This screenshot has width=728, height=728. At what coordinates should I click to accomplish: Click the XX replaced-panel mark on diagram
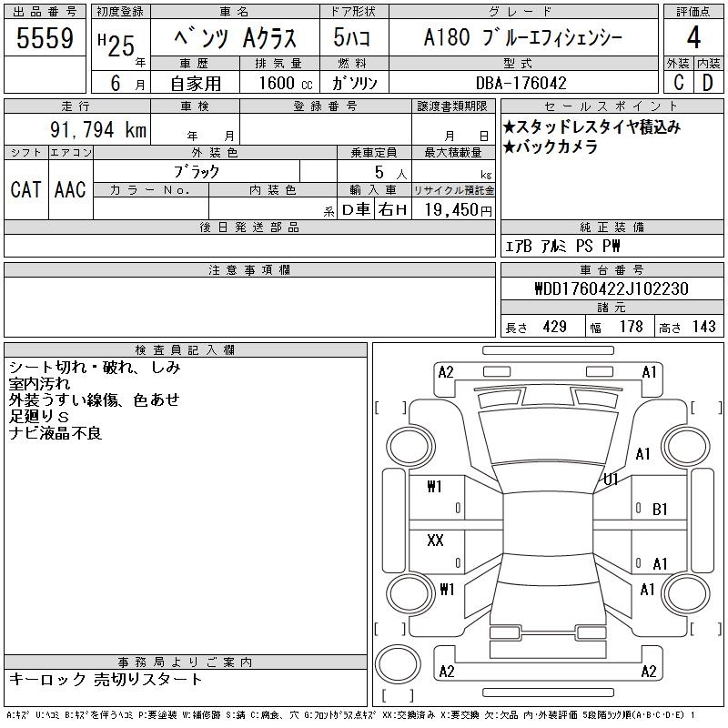click(x=435, y=540)
